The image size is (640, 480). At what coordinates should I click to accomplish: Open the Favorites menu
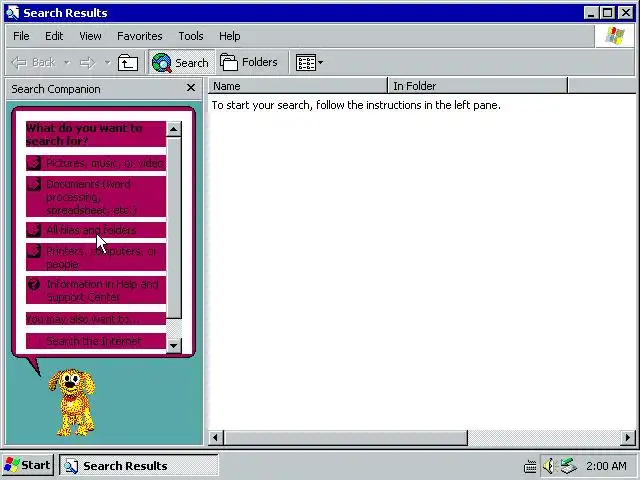pos(140,36)
